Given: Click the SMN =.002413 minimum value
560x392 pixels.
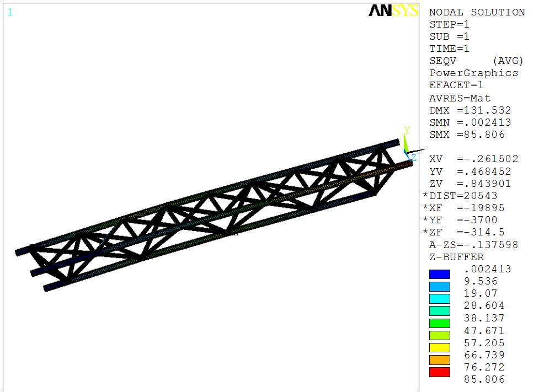Looking at the screenshot, I should coord(470,122).
